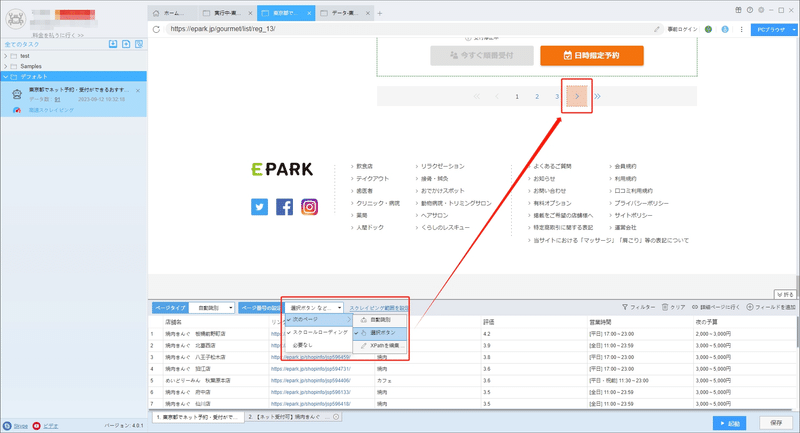Click the new task plus icon in sidebar
The image size is (800, 433).
coord(126,44)
